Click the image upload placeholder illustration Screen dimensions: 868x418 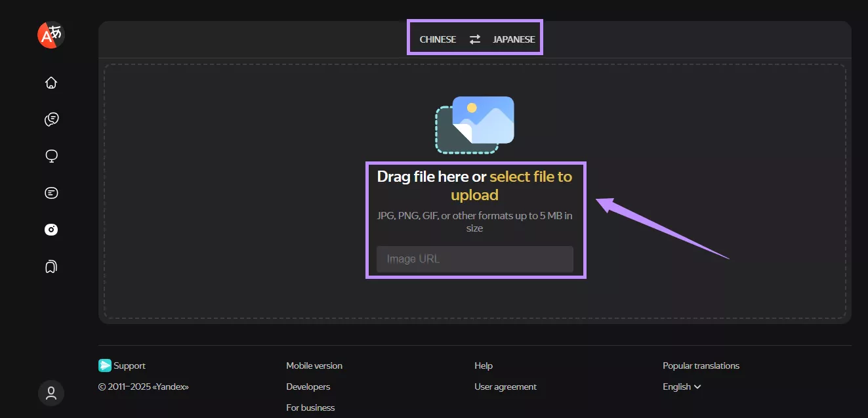(474, 123)
